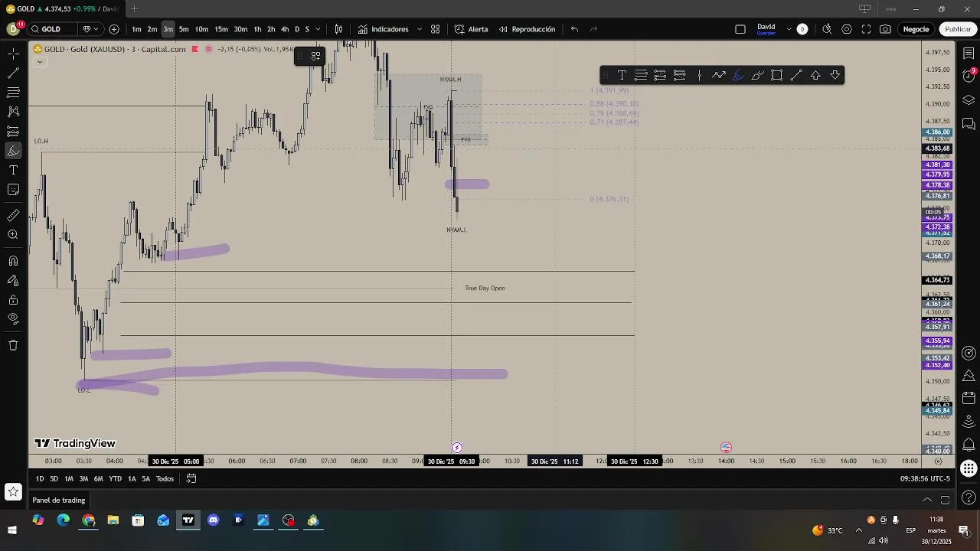The height and width of the screenshot is (551, 980).
Task: Open the chat panel in the right sidebar
Action: click(969, 123)
